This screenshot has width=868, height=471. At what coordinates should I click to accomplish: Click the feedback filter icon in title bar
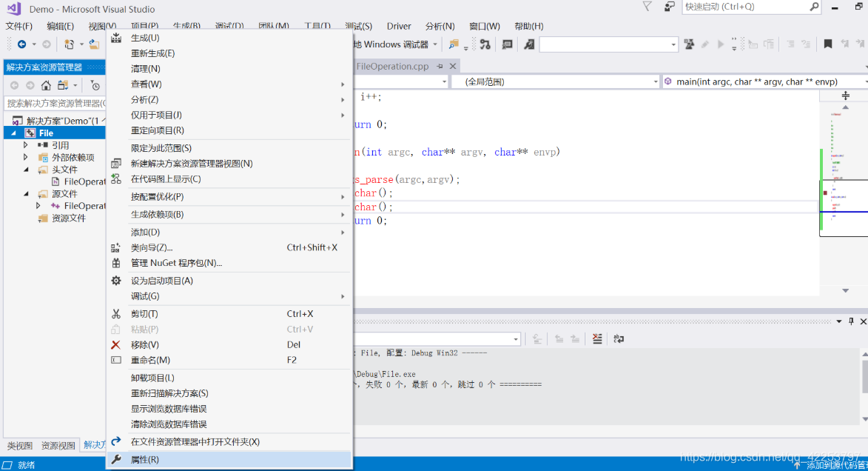click(647, 7)
